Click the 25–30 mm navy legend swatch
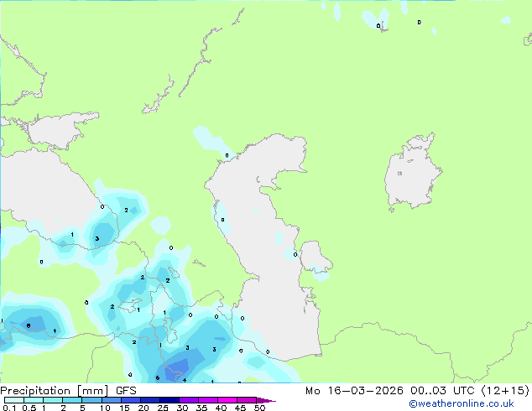 169,400
